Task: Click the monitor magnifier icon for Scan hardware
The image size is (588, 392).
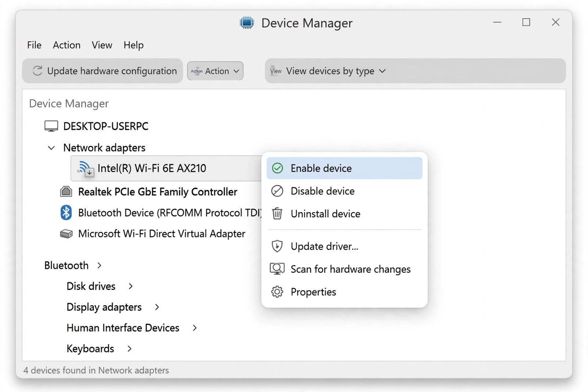Action: coord(277,269)
